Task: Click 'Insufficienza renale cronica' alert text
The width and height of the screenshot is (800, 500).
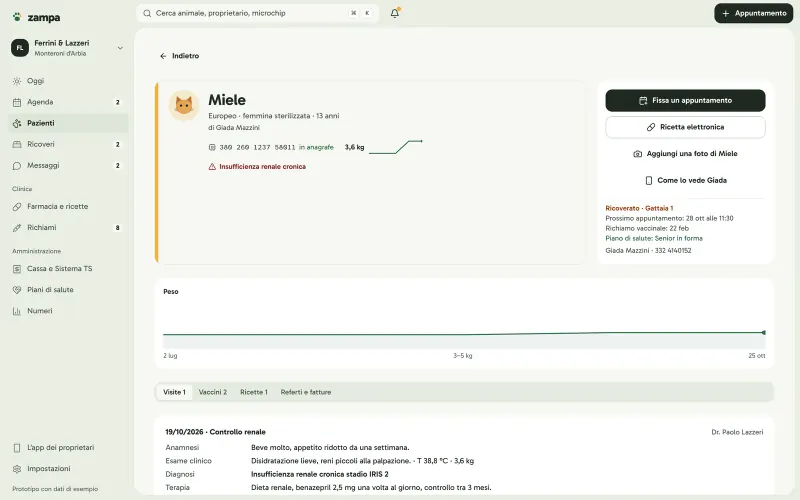Action: (x=262, y=167)
